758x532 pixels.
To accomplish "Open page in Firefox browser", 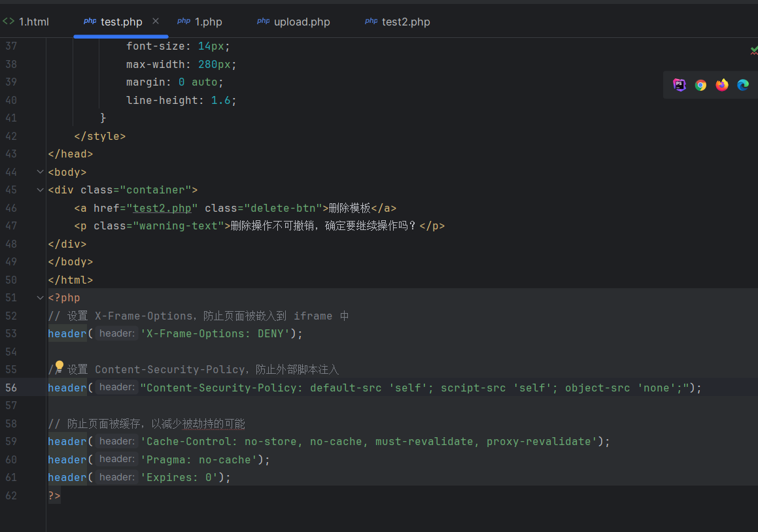I will pos(722,85).
